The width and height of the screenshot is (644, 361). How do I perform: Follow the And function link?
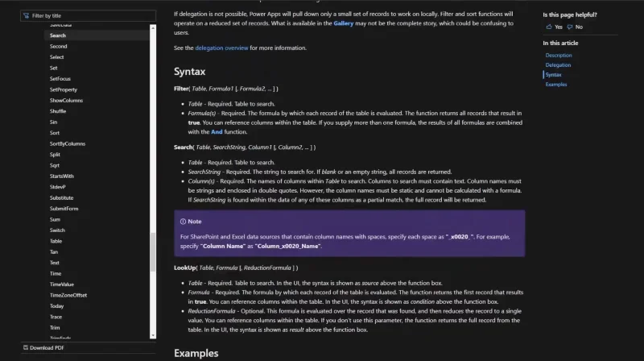click(x=217, y=132)
